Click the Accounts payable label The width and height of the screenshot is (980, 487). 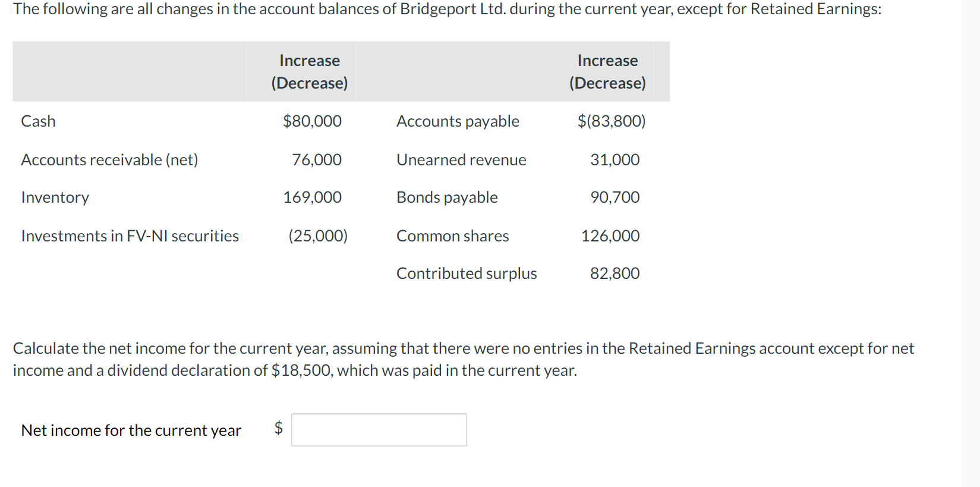coord(458,121)
